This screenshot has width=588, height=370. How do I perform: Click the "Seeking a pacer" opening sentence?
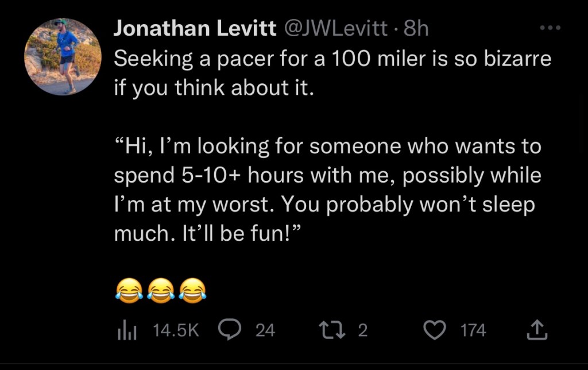[332, 74]
